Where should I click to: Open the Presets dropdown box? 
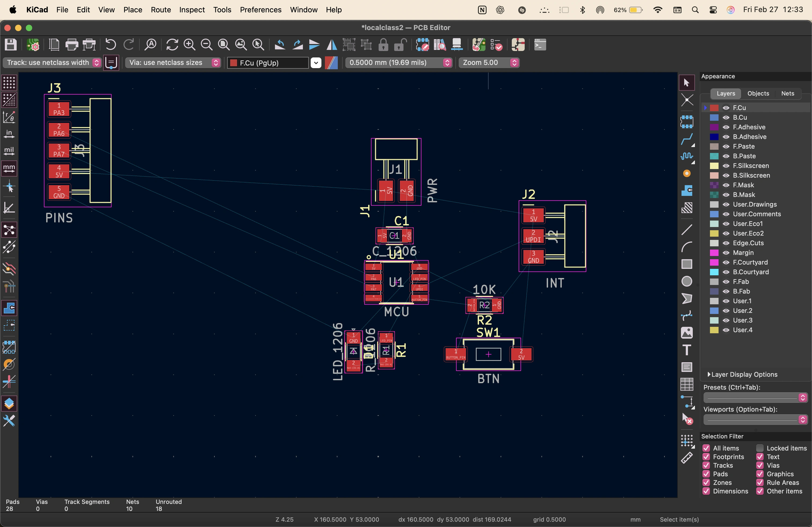click(755, 397)
